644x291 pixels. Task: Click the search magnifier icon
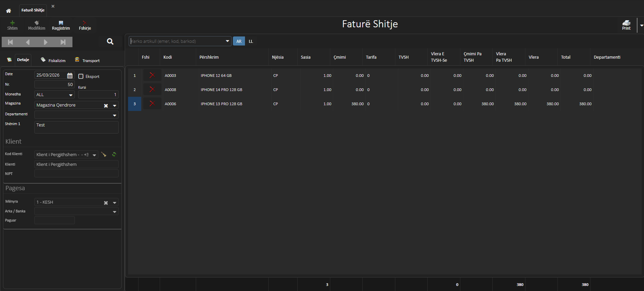pyautogui.click(x=110, y=41)
